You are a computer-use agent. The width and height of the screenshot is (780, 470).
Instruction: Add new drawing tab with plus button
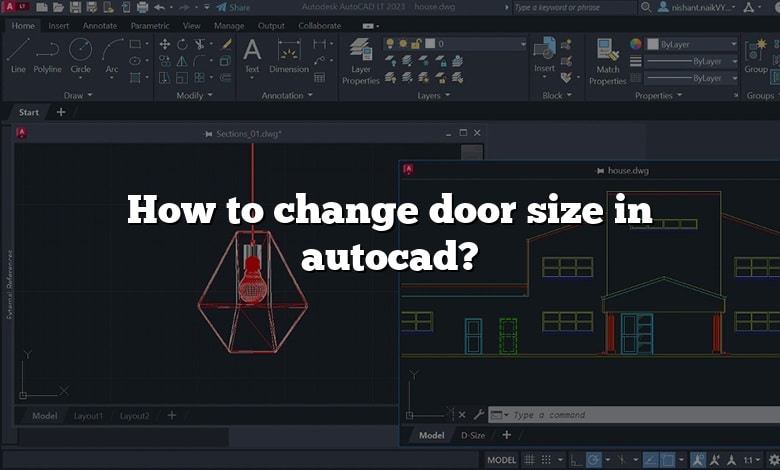tap(61, 112)
